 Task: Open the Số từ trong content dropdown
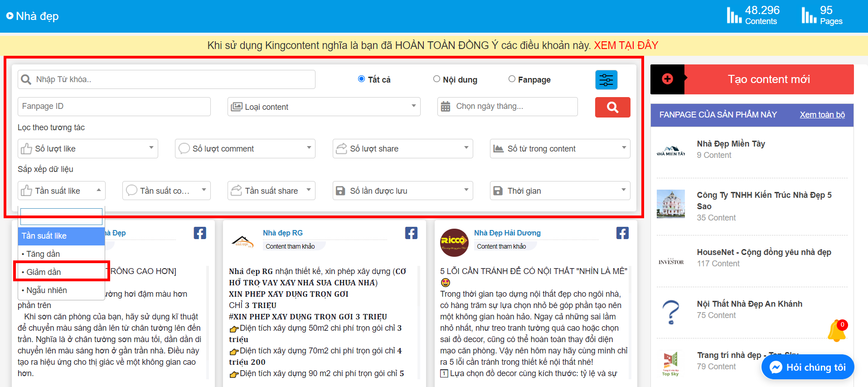tap(560, 148)
